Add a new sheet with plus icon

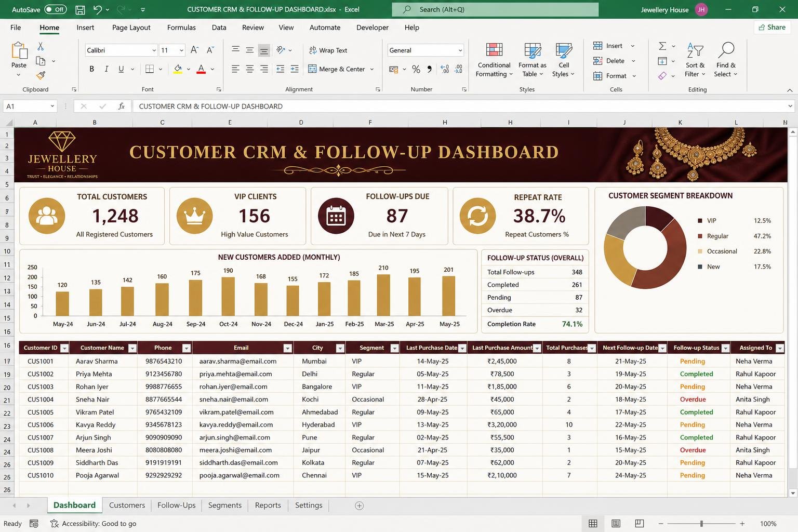[359, 506]
